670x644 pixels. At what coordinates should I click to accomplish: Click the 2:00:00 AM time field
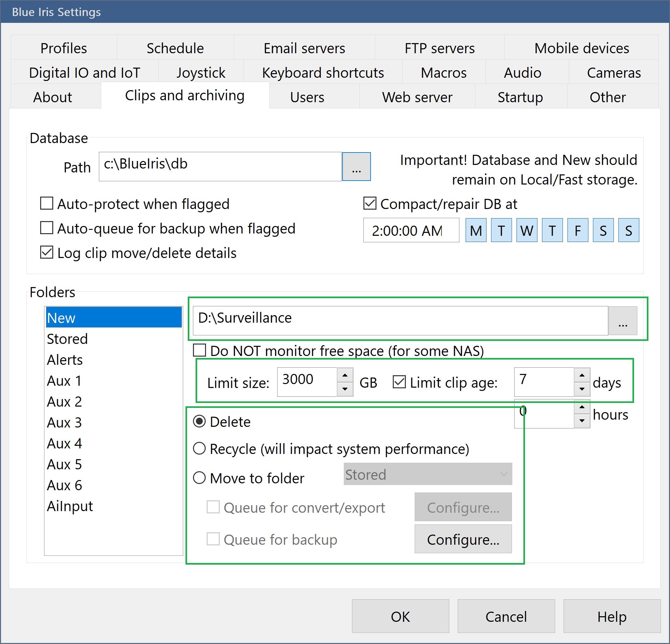(x=411, y=230)
